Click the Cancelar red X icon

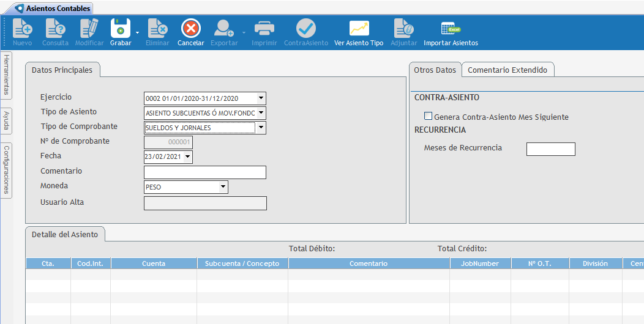click(x=191, y=29)
